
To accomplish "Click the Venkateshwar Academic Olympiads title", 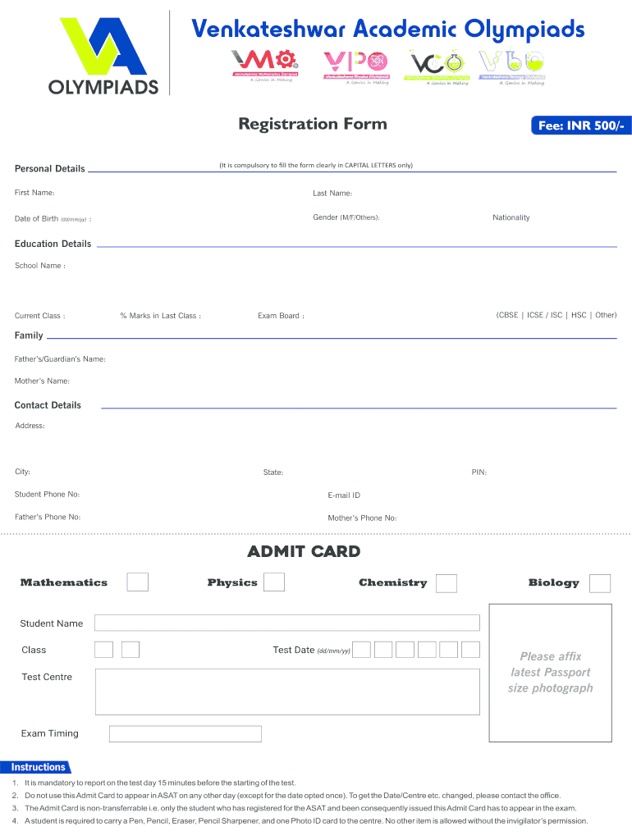I will click(x=387, y=30).
